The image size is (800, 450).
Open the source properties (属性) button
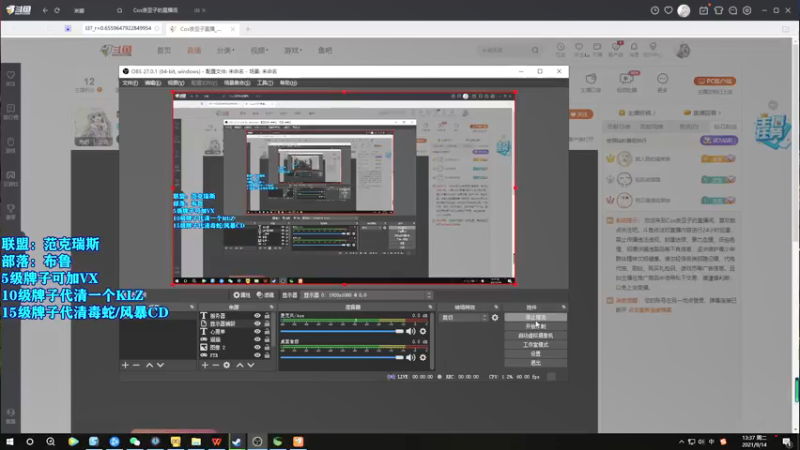[x=242, y=295]
